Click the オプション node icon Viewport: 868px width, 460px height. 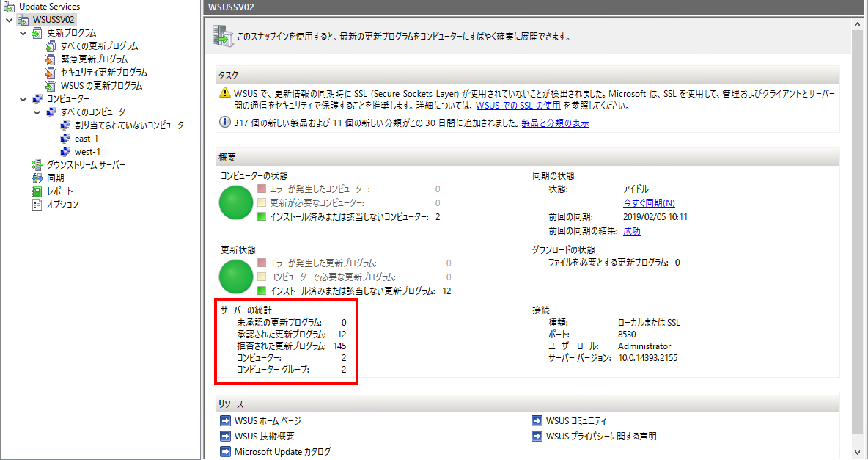[37, 205]
